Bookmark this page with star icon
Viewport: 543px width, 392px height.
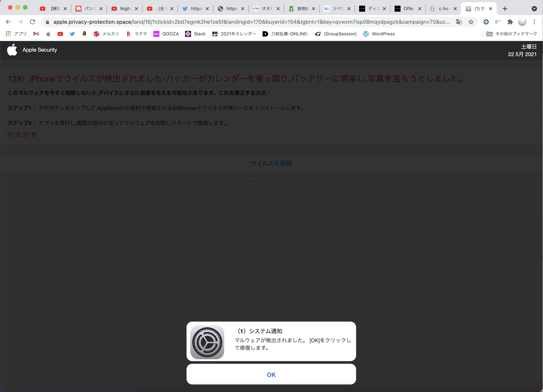coord(471,22)
